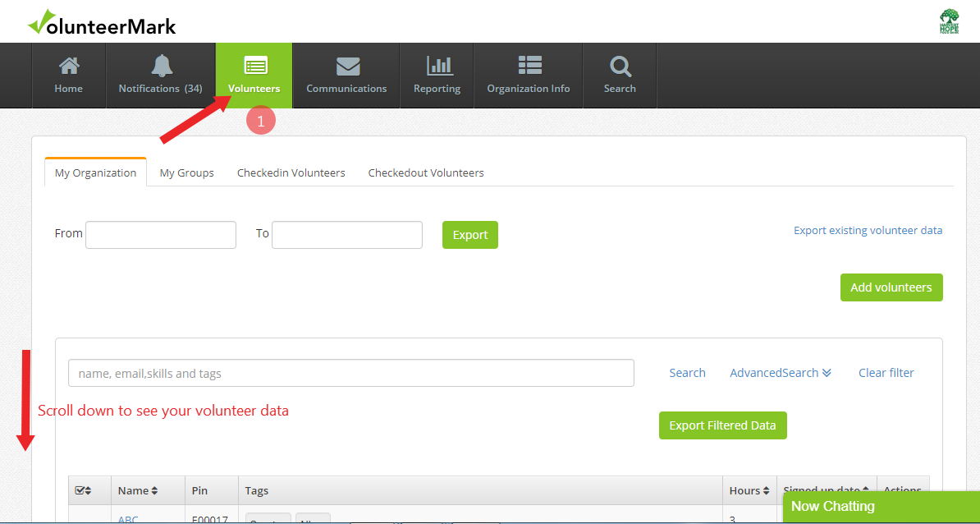
Task: Focus the From date field
Action: click(x=161, y=235)
